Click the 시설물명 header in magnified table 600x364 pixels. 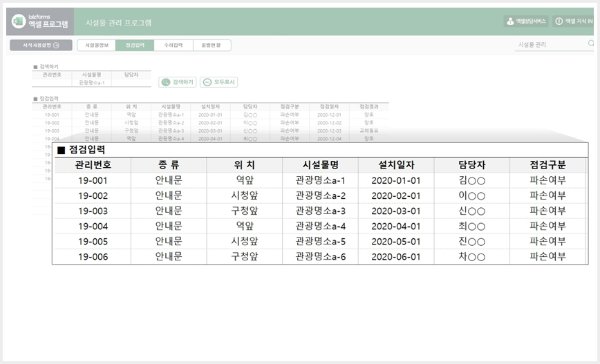pos(320,165)
